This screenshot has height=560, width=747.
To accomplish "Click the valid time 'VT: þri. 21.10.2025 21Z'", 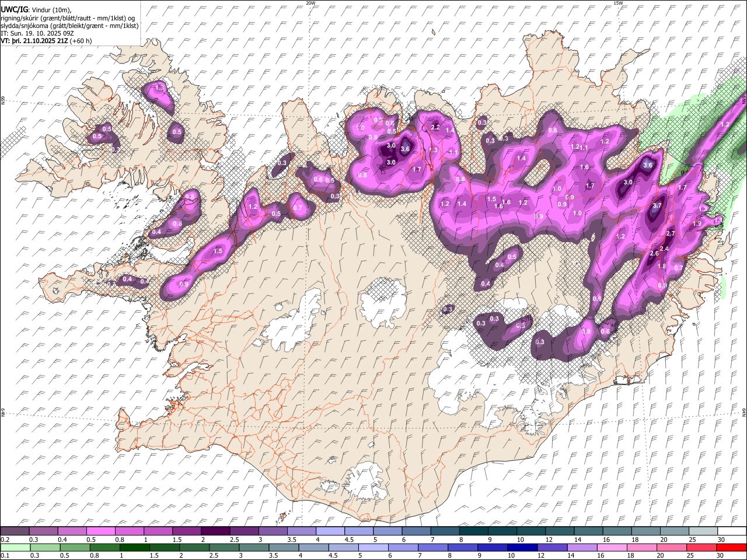I will [34, 41].
